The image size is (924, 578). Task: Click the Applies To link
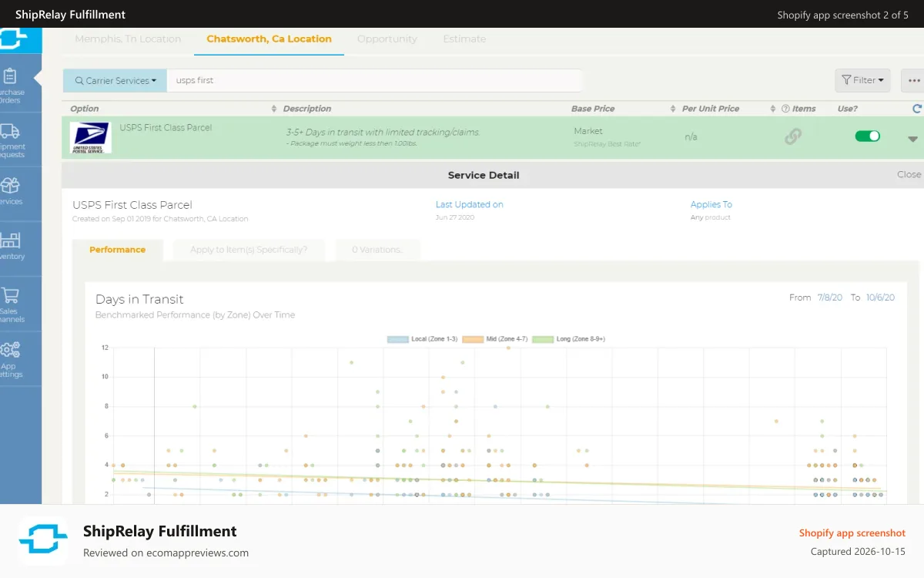pyautogui.click(x=711, y=204)
